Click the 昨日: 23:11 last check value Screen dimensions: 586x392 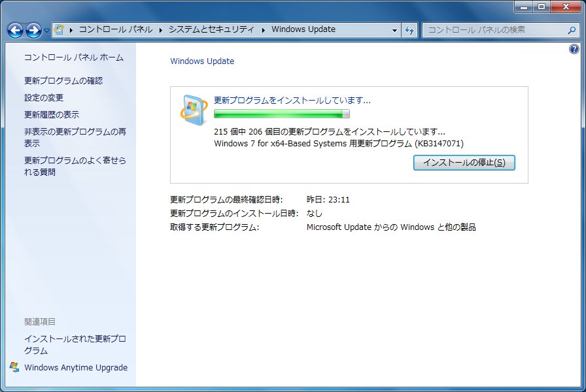coord(328,200)
